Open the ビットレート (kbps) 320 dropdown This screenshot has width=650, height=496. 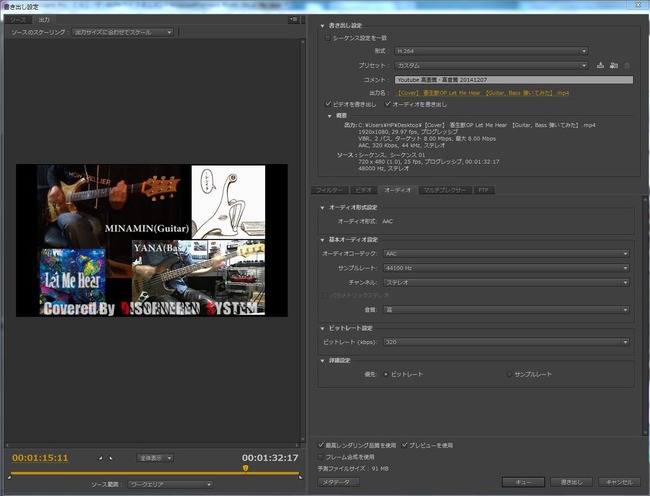pos(506,342)
